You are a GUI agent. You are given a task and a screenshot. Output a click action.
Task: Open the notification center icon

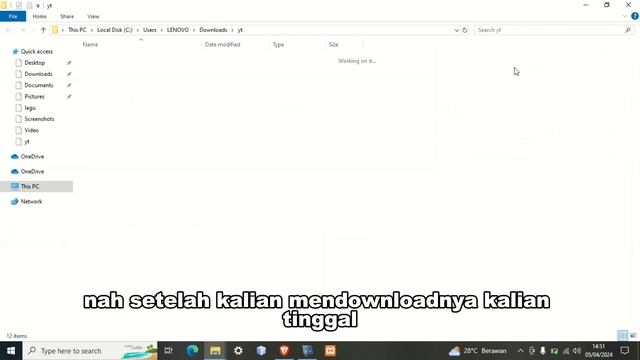[x=625, y=351]
